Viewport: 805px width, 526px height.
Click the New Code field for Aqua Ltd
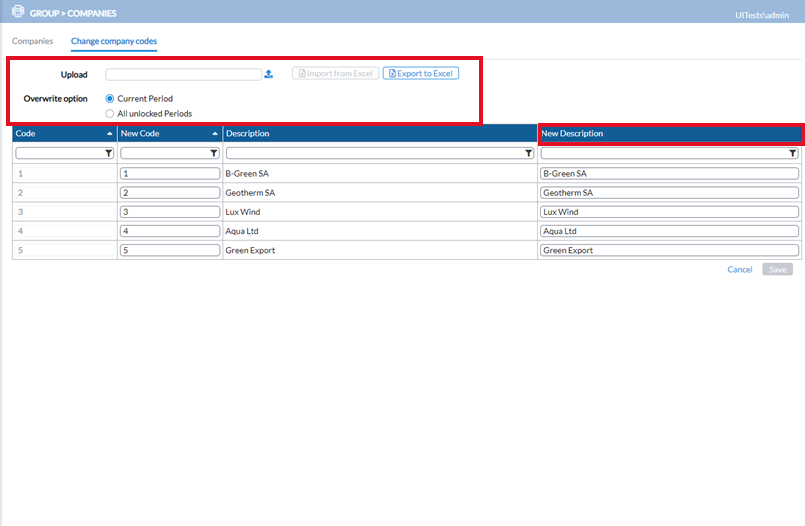coord(170,231)
